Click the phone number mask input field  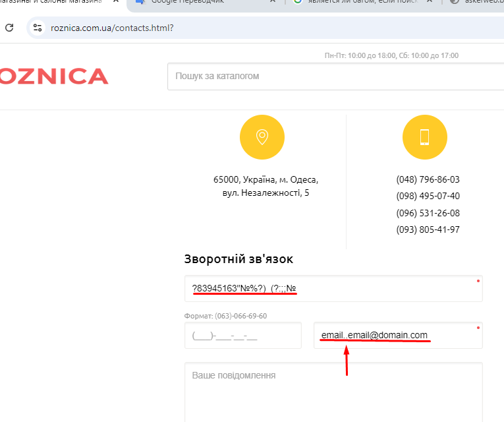tap(242, 336)
